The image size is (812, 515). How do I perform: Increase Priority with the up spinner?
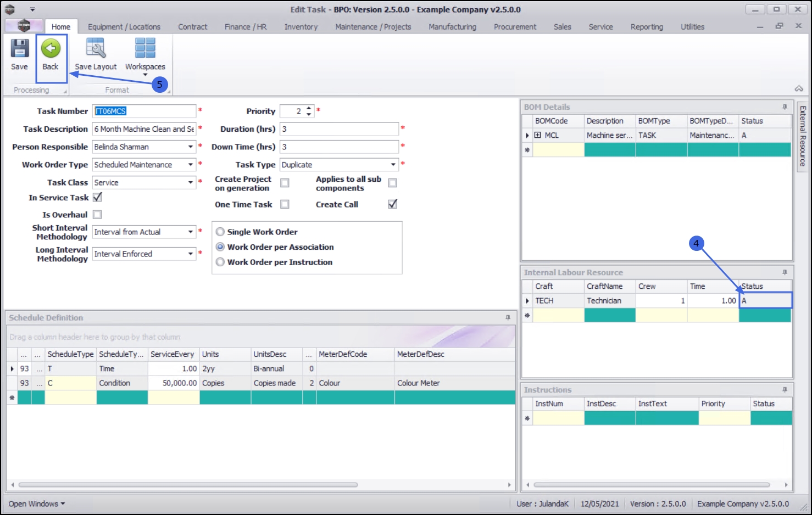309,108
